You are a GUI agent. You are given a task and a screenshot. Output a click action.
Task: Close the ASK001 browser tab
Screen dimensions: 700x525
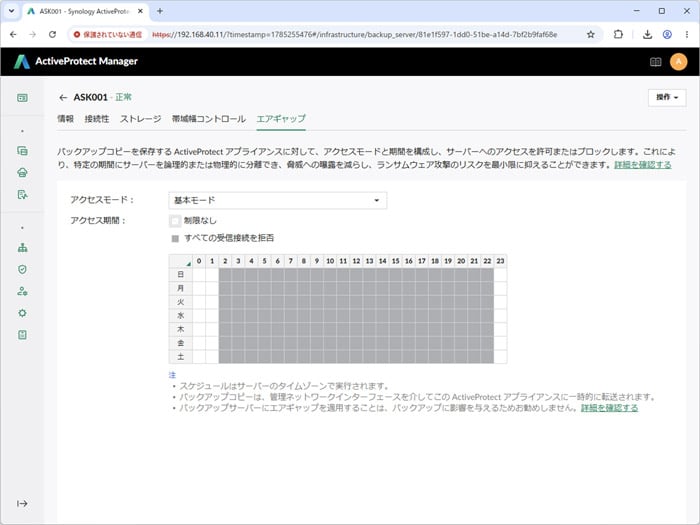pyautogui.click(x=140, y=11)
